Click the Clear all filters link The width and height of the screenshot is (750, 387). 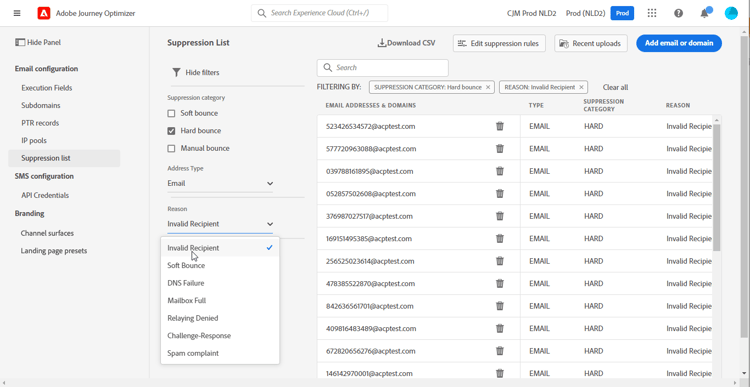coord(615,87)
